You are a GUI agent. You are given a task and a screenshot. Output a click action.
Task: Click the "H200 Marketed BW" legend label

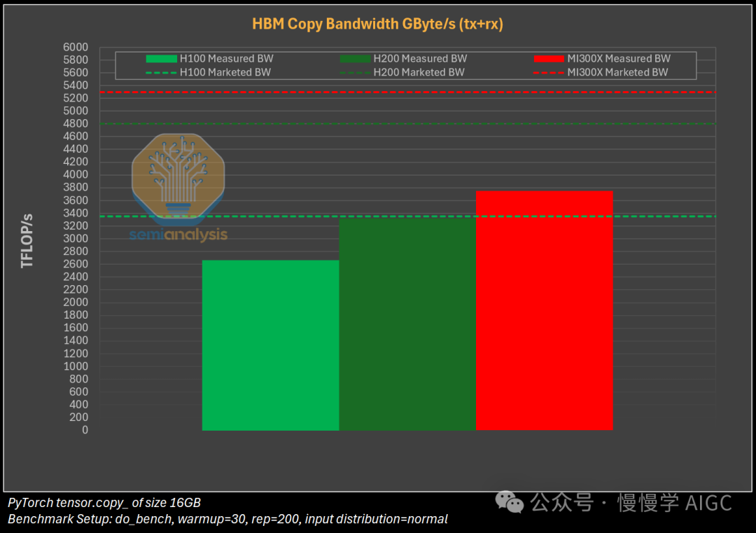[419, 72]
